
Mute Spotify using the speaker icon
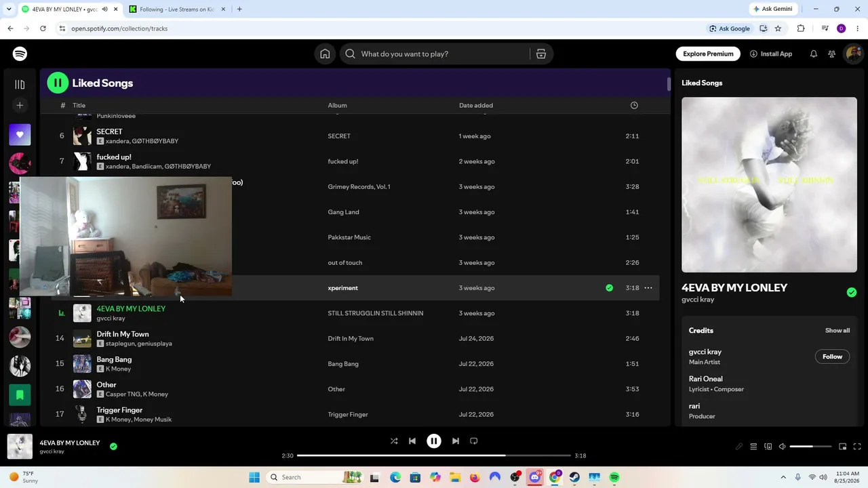tap(782, 447)
